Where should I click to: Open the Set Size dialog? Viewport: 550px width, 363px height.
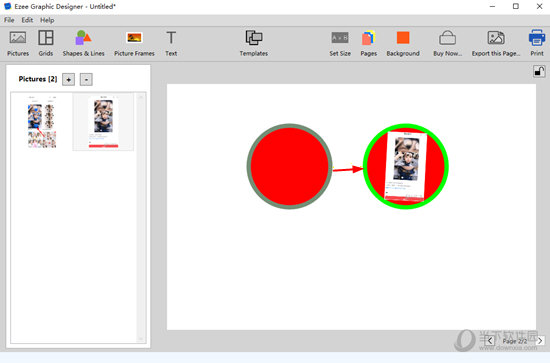pyautogui.click(x=340, y=43)
